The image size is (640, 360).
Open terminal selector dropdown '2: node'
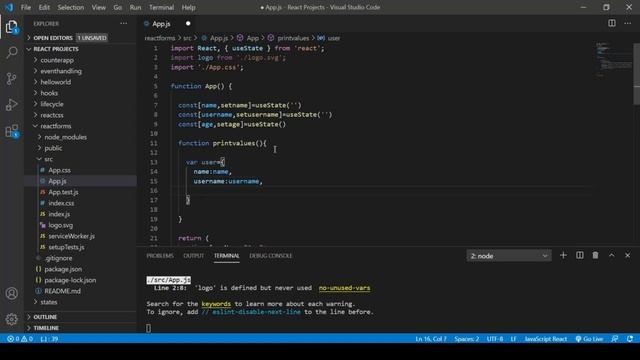coord(509,256)
